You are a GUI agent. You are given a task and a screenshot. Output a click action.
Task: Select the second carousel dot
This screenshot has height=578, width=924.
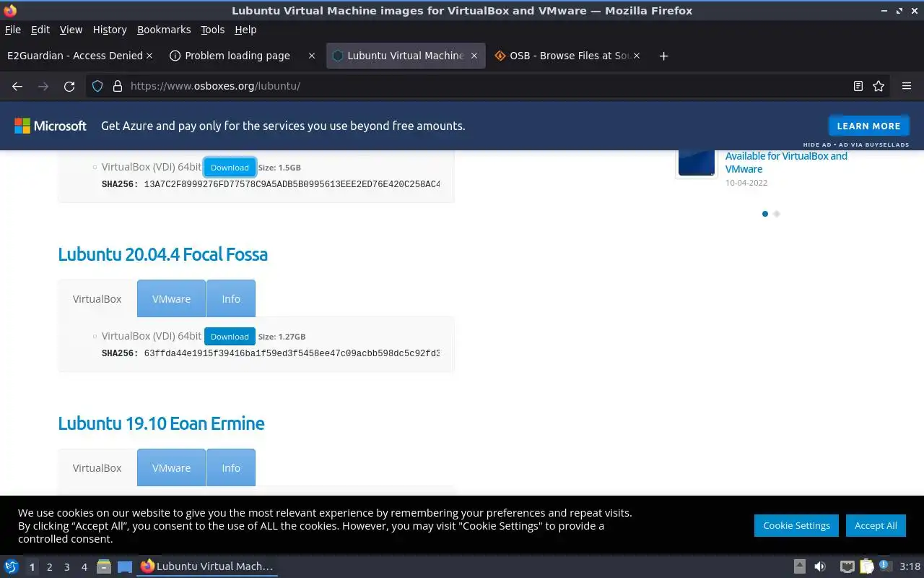777,214
